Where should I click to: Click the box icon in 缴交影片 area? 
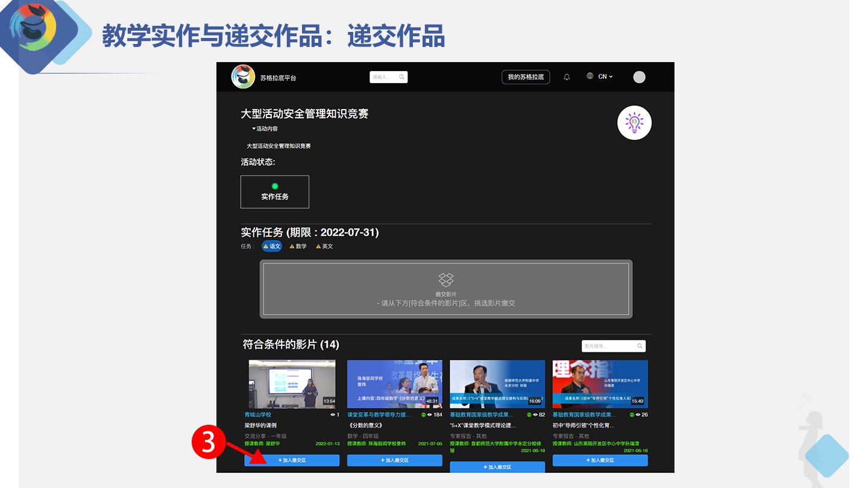(446, 280)
